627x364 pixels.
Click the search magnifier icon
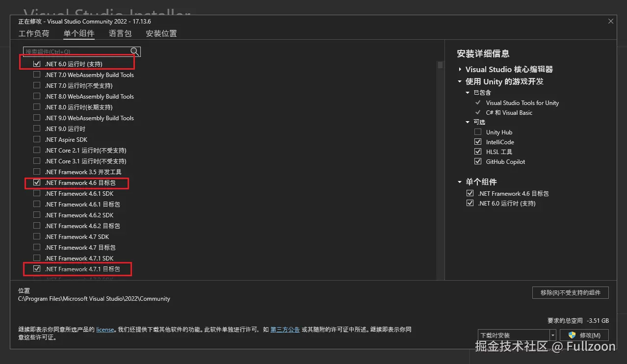tap(134, 52)
